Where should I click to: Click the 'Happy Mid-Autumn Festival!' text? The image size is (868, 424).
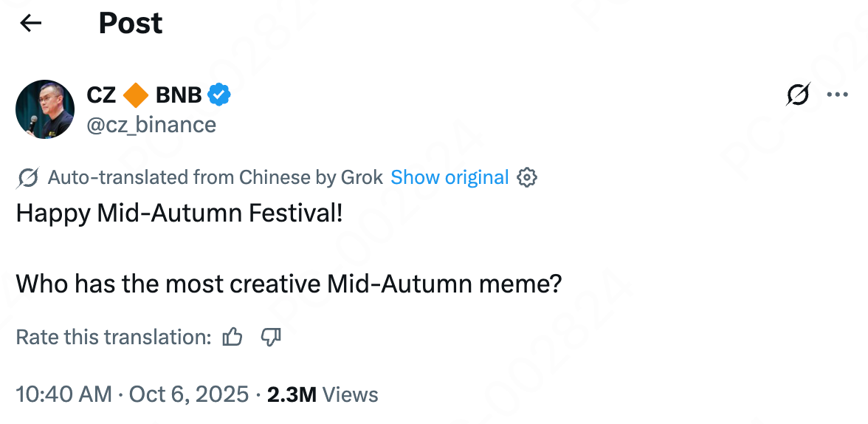(179, 213)
